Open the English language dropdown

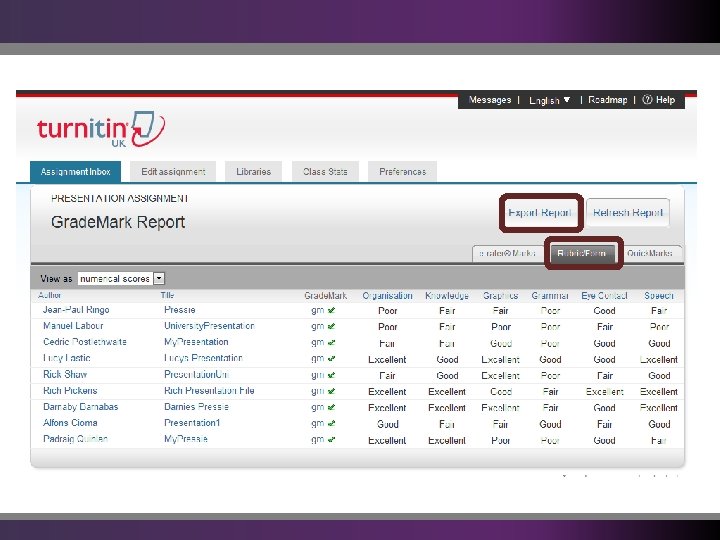click(x=549, y=100)
